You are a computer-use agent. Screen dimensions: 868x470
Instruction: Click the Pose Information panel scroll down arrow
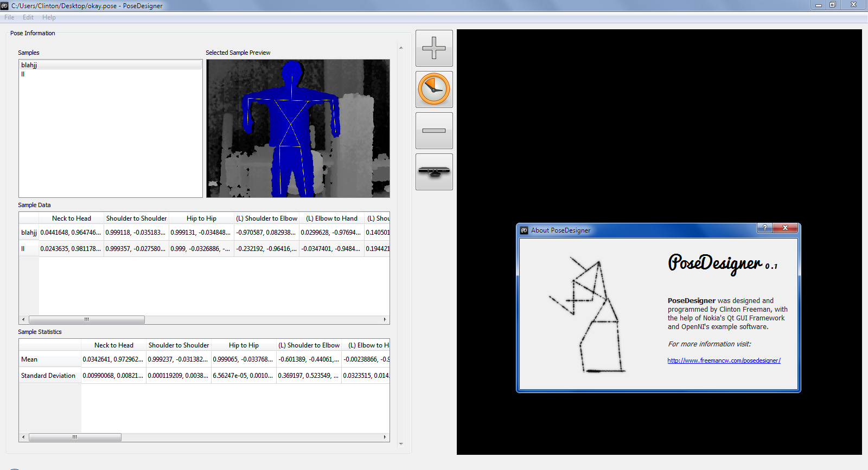click(x=401, y=444)
